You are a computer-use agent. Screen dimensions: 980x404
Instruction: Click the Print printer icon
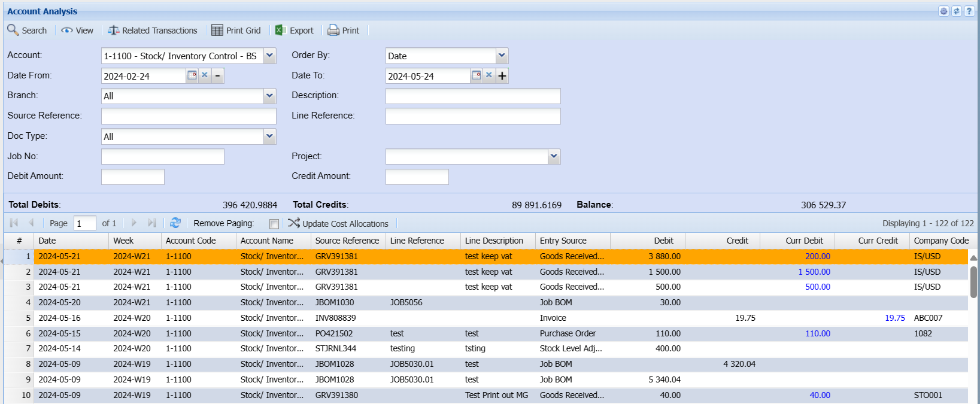click(333, 31)
